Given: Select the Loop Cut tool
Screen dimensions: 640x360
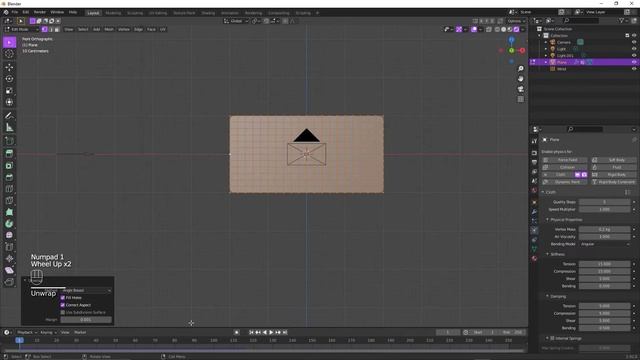Looking at the screenshot, I should pos(9,189).
